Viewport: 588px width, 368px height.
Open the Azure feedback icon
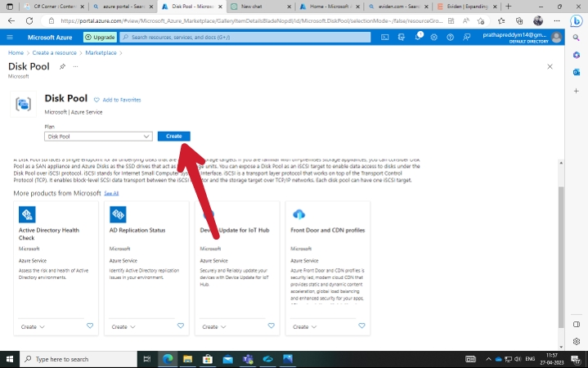click(x=466, y=37)
